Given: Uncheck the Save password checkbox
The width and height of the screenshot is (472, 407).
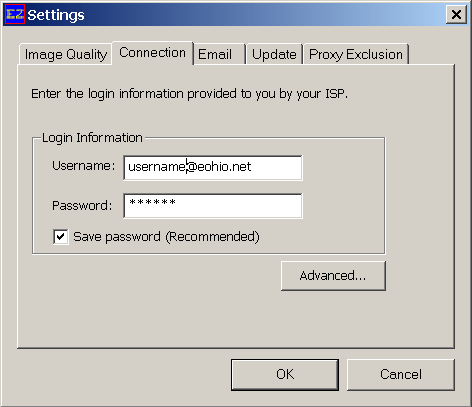Looking at the screenshot, I should [61, 237].
